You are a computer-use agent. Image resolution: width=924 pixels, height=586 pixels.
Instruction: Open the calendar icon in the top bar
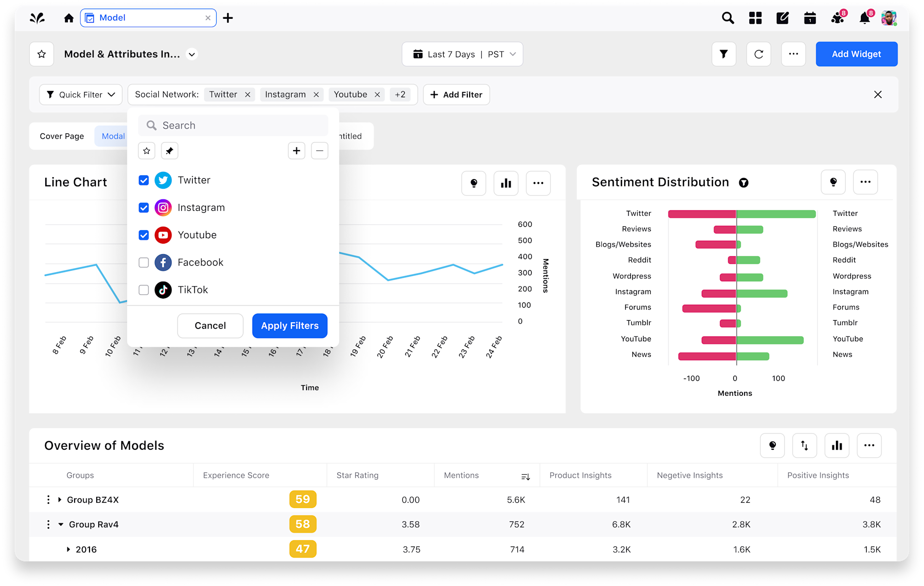[x=810, y=18]
